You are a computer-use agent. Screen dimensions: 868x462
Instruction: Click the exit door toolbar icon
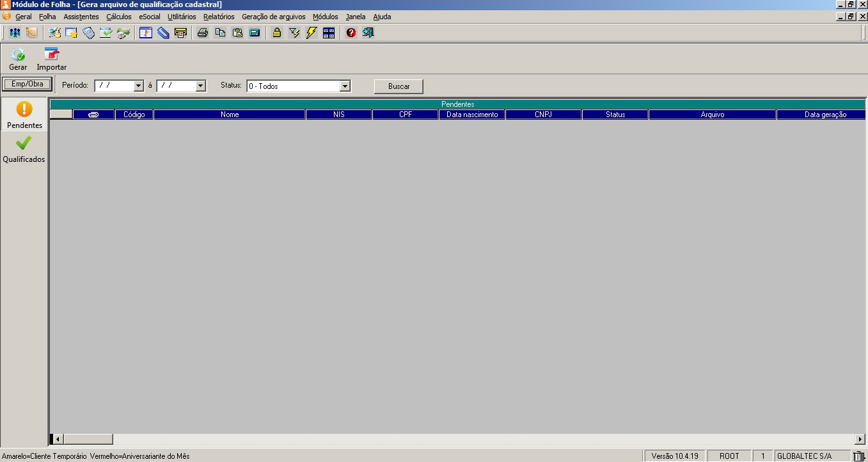click(368, 33)
